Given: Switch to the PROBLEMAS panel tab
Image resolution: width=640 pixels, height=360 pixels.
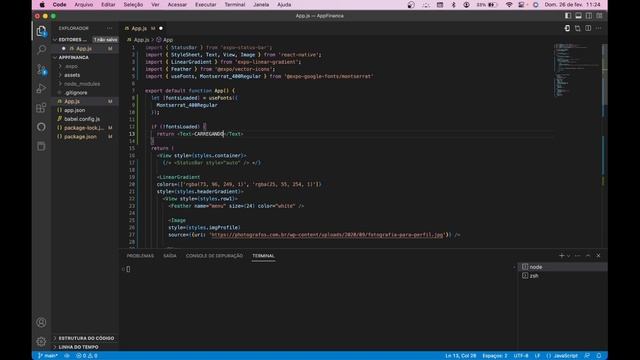Looking at the screenshot, I should point(140,256).
